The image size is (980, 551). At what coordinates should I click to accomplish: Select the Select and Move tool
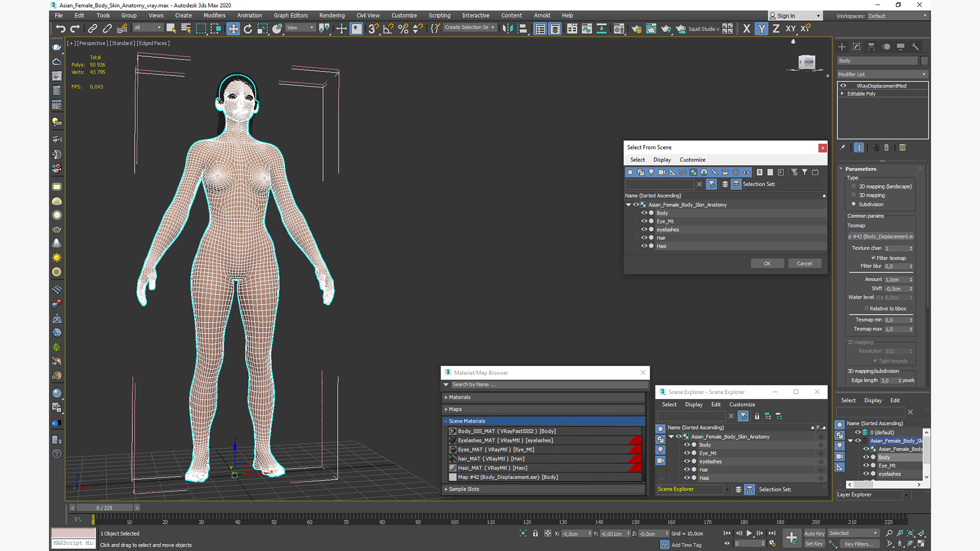pyautogui.click(x=233, y=29)
